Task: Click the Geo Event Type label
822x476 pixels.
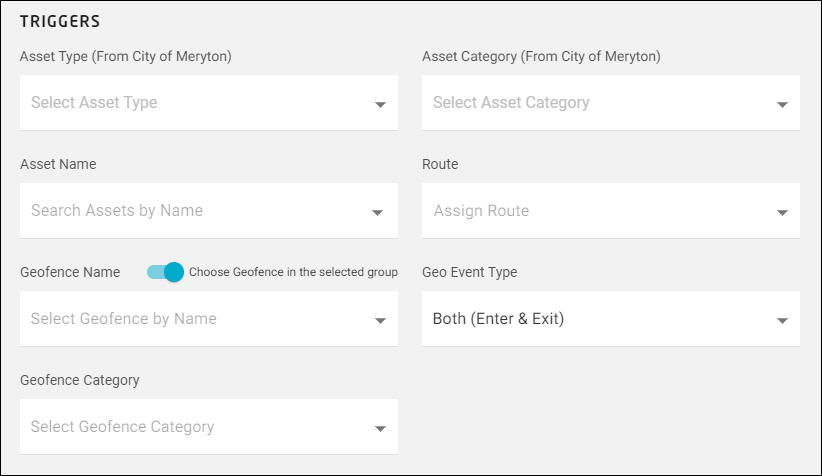Action: (x=469, y=272)
